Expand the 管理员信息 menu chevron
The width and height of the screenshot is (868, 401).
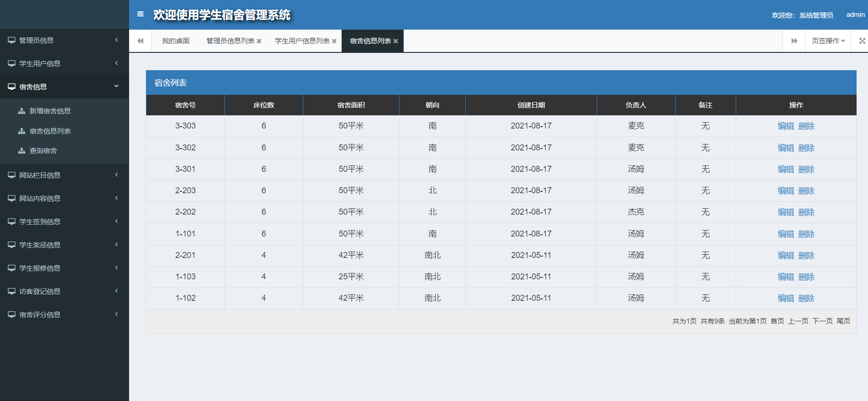116,40
